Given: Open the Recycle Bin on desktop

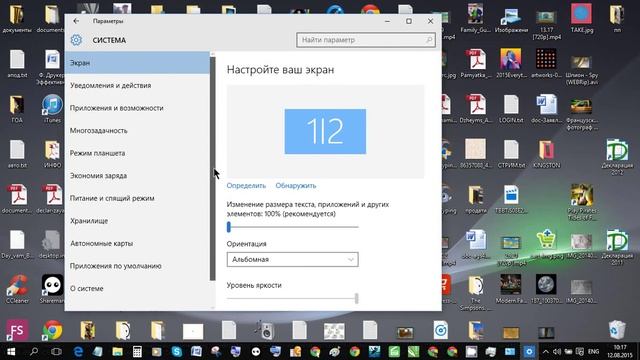Looking at the screenshot, I should pyautogui.click(x=616, y=329).
